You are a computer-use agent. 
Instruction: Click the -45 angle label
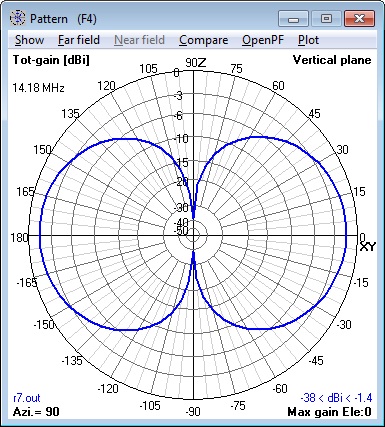[316, 360]
